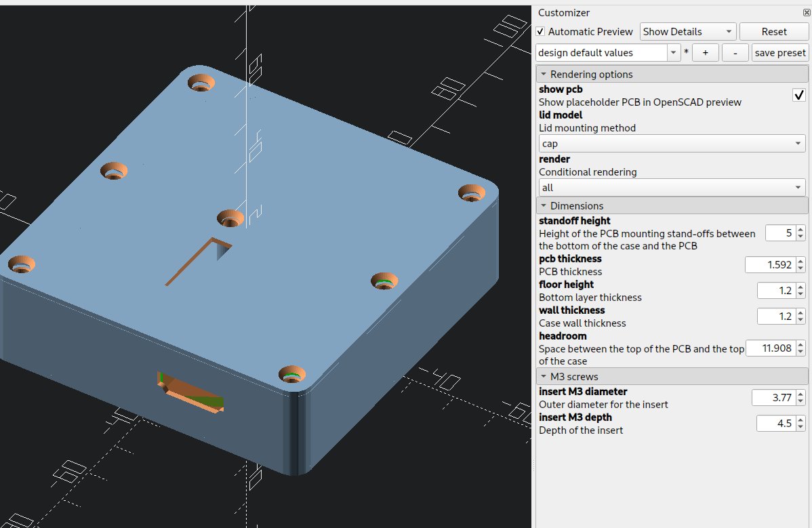Click the wall thickness value field

[776, 316]
